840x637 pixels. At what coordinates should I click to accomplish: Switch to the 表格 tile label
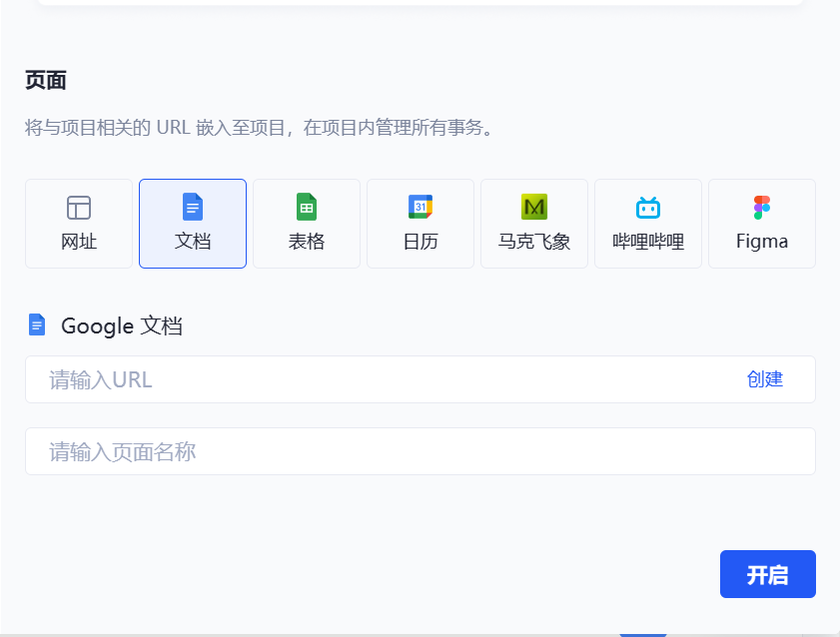tap(307, 242)
